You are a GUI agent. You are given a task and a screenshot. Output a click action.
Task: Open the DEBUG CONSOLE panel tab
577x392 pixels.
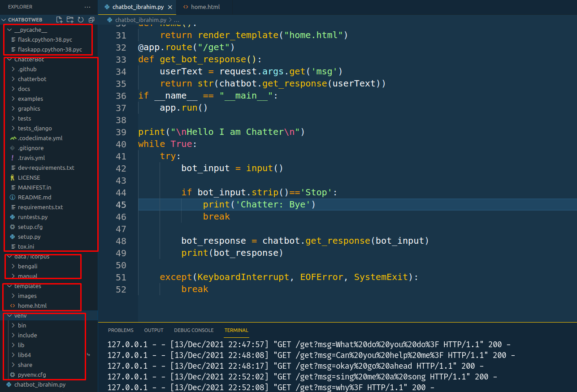tap(194, 330)
